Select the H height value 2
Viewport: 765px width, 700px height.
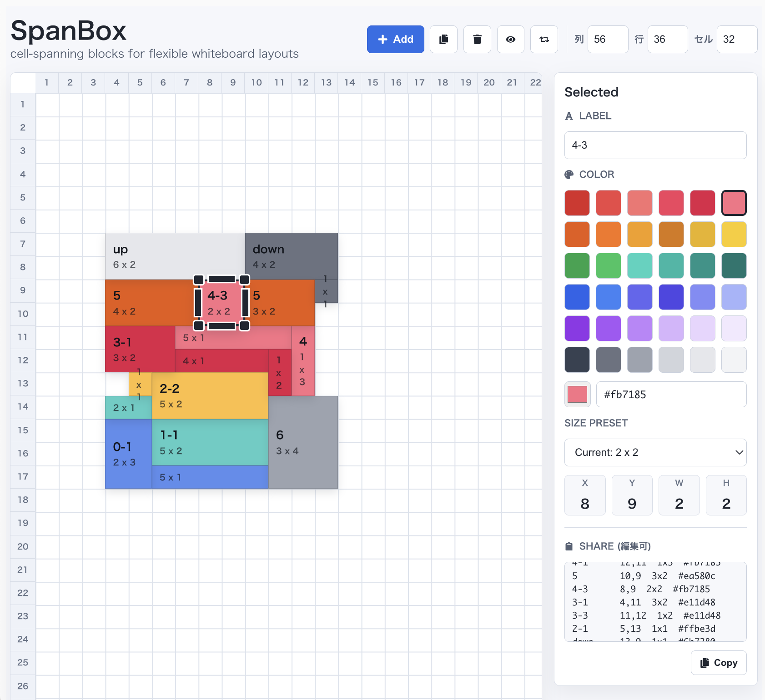click(726, 495)
